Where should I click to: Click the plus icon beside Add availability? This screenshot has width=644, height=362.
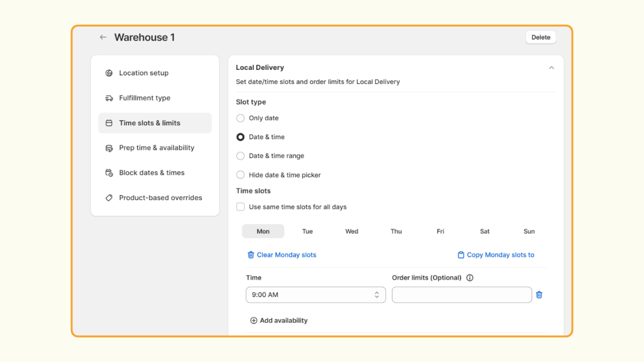coord(254,320)
